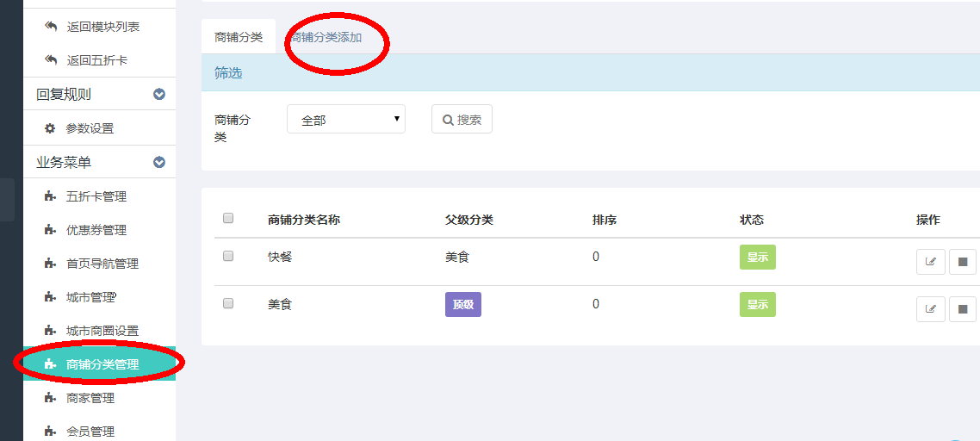Click the 搜索 button
This screenshot has width=980, height=441.
click(462, 120)
